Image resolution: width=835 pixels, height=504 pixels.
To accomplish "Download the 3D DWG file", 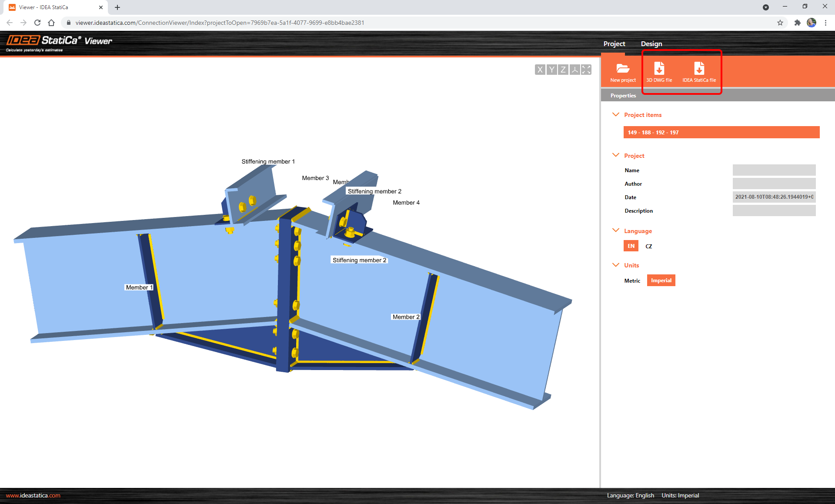I will tap(659, 71).
